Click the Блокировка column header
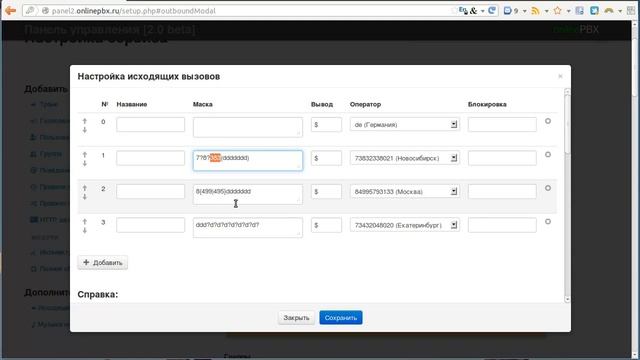This screenshot has height=360, width=640. coord(487,104)
